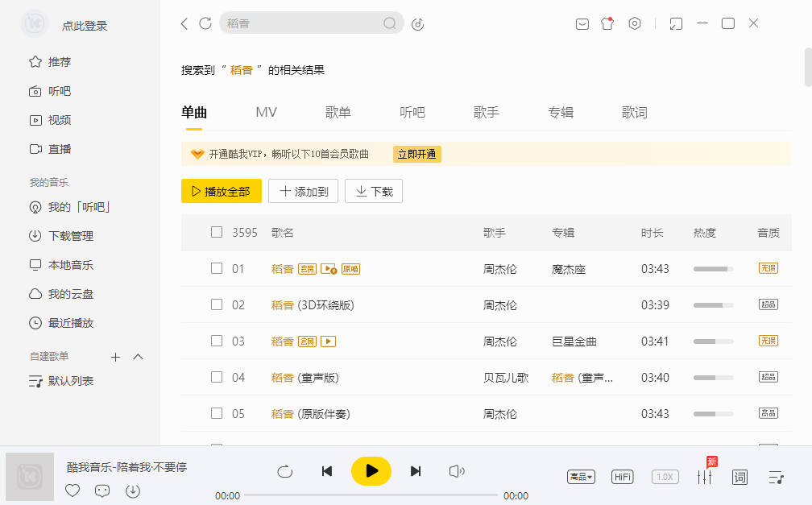Skip to next track
812x505 pixels.
pyautogui.click(x=416, y=471)
